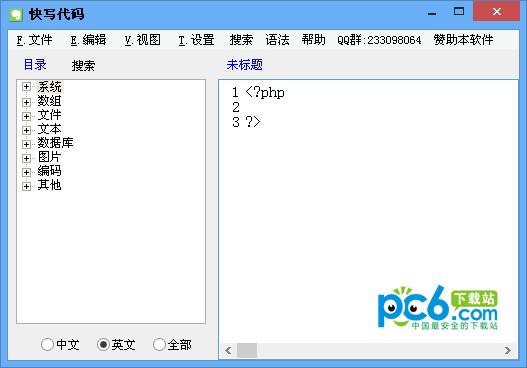
Task: Open the 语法 menu
Action: tap(277, 40)
